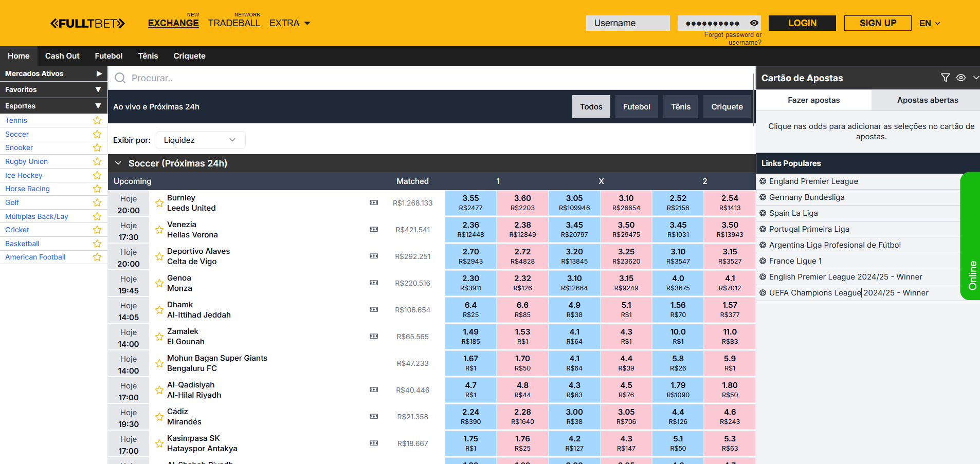Favorite the Tennis sport with its star
This screenshot has width=980, height=464.
pos(97,120)
